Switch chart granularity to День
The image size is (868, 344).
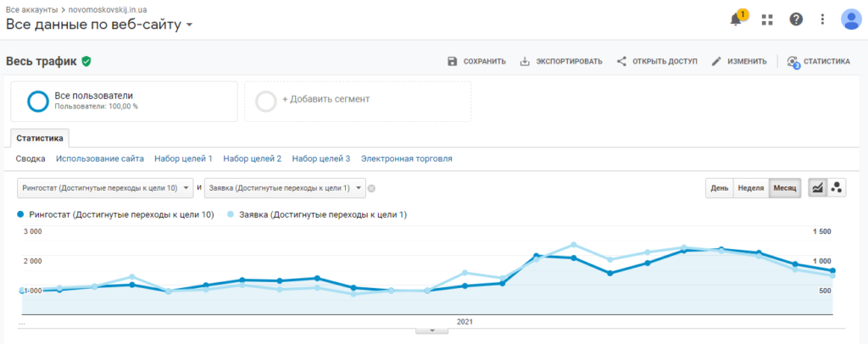coord(719,188)
